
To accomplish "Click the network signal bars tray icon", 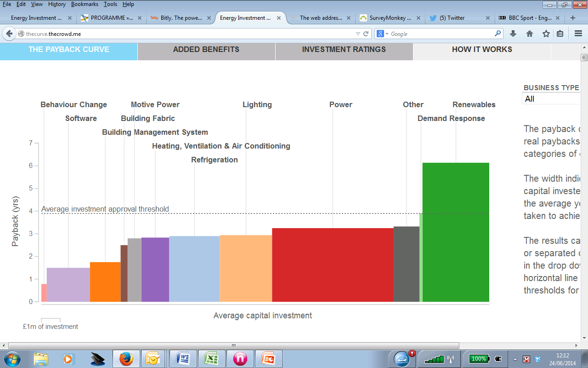I will 434,358.
